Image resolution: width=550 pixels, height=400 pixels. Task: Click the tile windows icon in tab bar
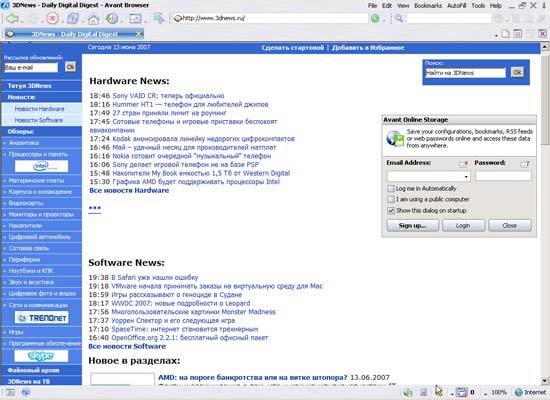[517, 34]
